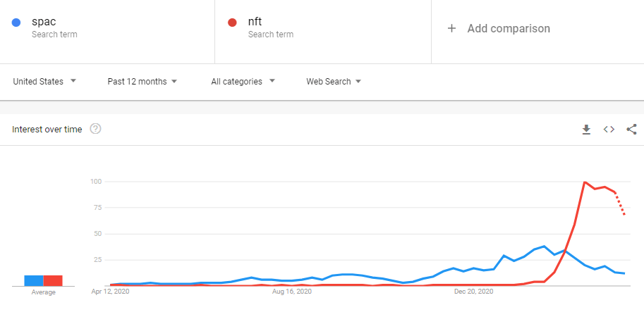Open the All categories dropdown
This screenshot has height=312, width=644.
[243, 82]
